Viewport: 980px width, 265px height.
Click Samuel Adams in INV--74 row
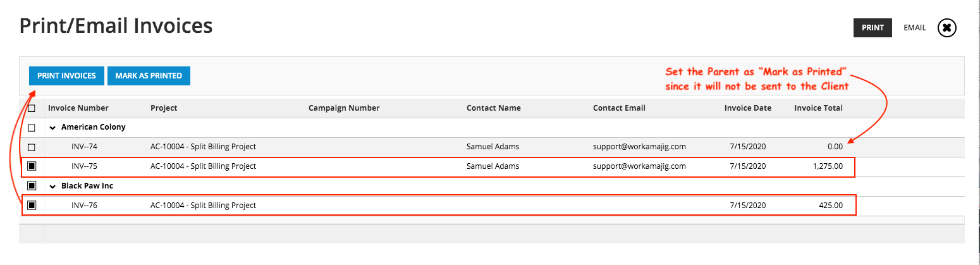click(493, 147)
